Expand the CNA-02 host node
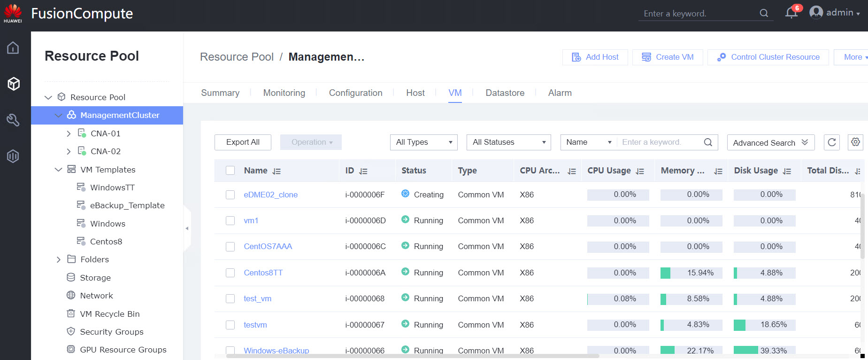The height and width of the screenshot is (360, 868). (69, 151)
